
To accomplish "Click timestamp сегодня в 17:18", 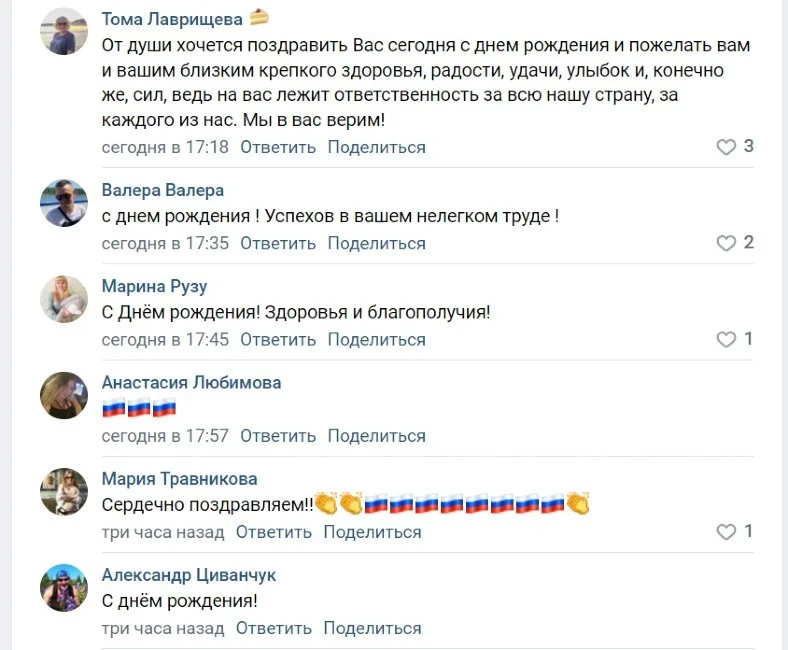I will pos(165,147).
